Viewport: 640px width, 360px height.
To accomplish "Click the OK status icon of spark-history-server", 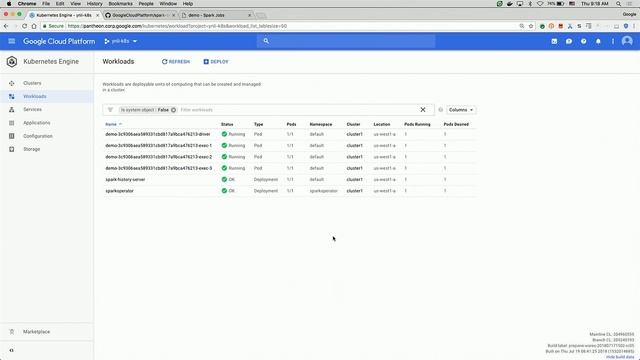I will [x=224, y=180].
